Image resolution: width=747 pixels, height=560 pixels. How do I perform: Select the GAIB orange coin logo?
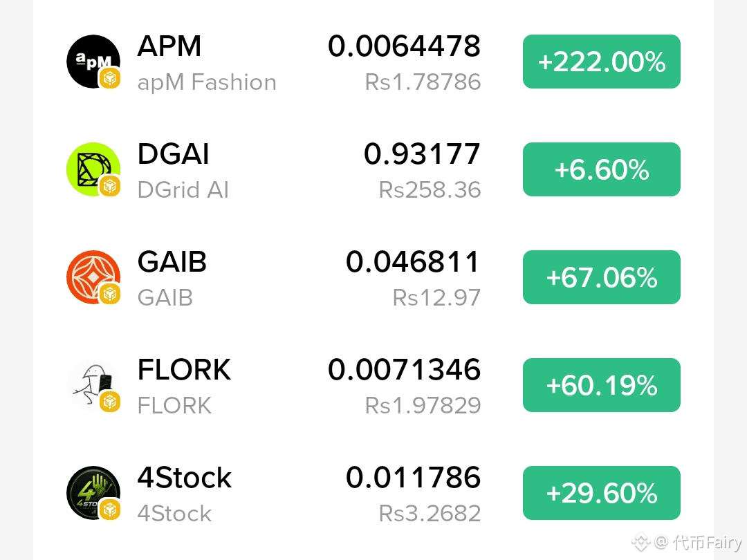[x=93, y=277]
